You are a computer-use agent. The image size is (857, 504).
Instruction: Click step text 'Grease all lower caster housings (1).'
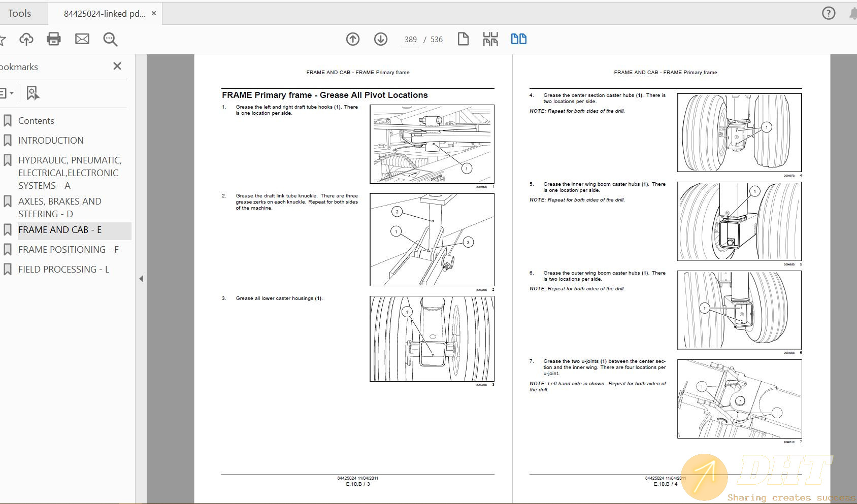tap(279, 298)
